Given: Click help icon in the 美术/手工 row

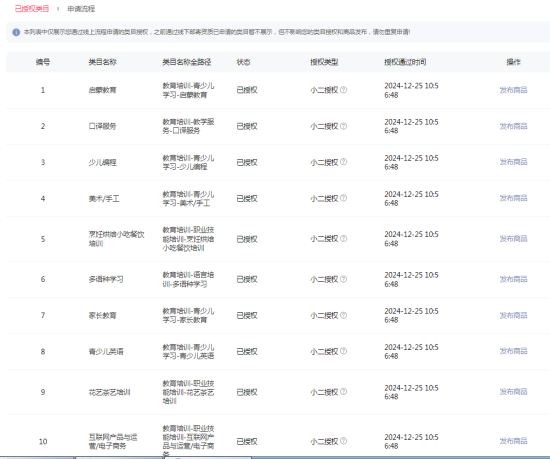Looking at the screenshot, I should pyautogui.click(x=344, y=198).
